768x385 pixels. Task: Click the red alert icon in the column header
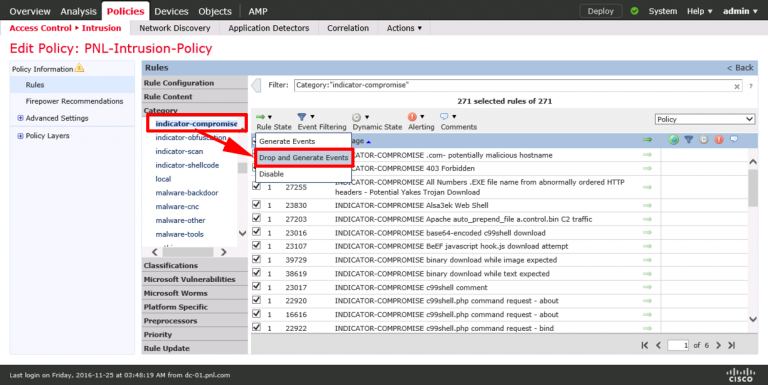coord(719,140)
